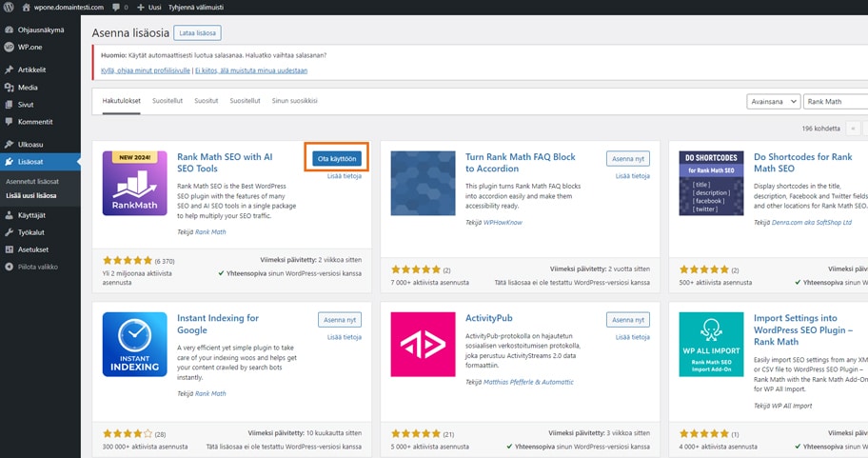Viewport: 868px width, 458px height.
Task: Click the Käyttäjät users icon
Action: click(x=9, y=215)
